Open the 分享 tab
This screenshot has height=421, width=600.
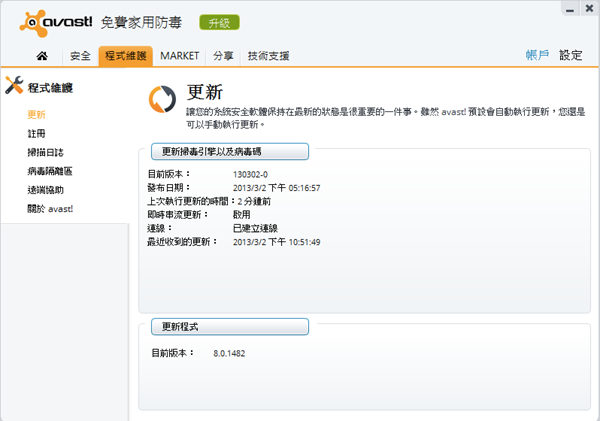[x=224, y=56]
